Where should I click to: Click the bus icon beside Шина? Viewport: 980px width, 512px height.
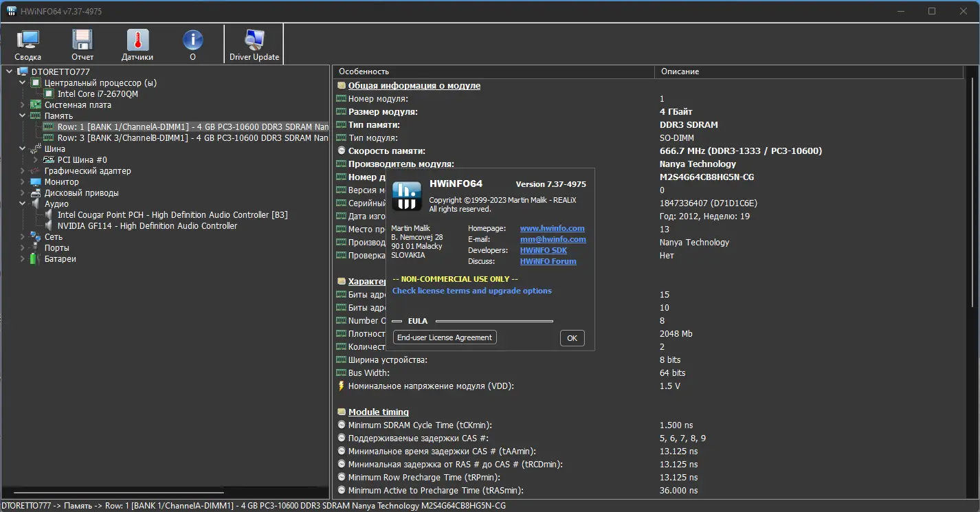click(36, 148)
